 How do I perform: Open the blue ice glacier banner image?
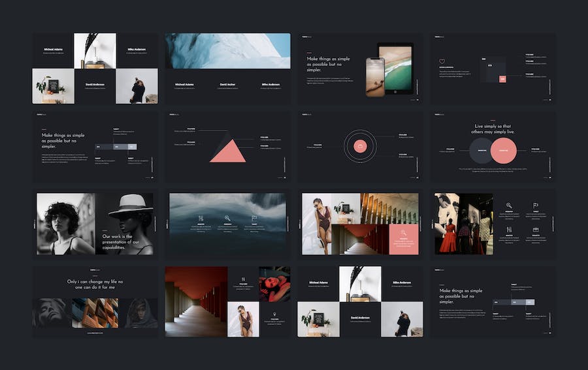point(227,51)
